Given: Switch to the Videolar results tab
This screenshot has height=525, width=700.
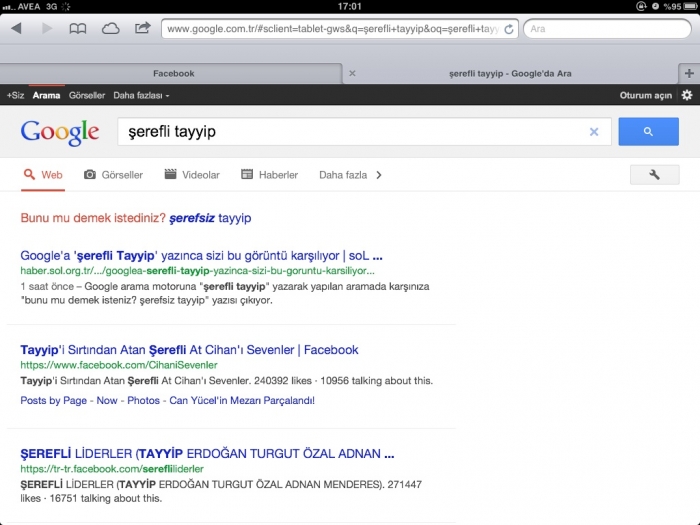Looking at the screenshot, I should [192, 175].
